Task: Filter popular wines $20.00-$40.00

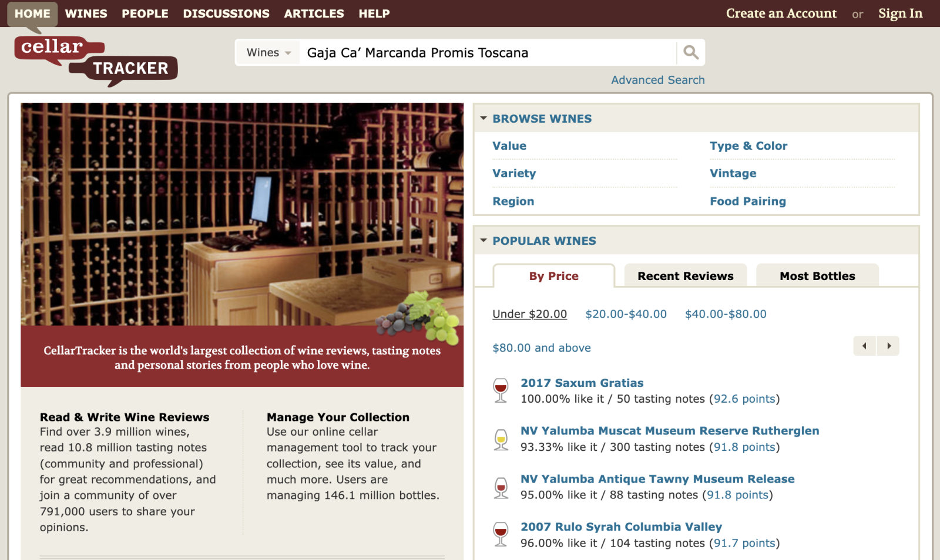Action: pos(626,314)
